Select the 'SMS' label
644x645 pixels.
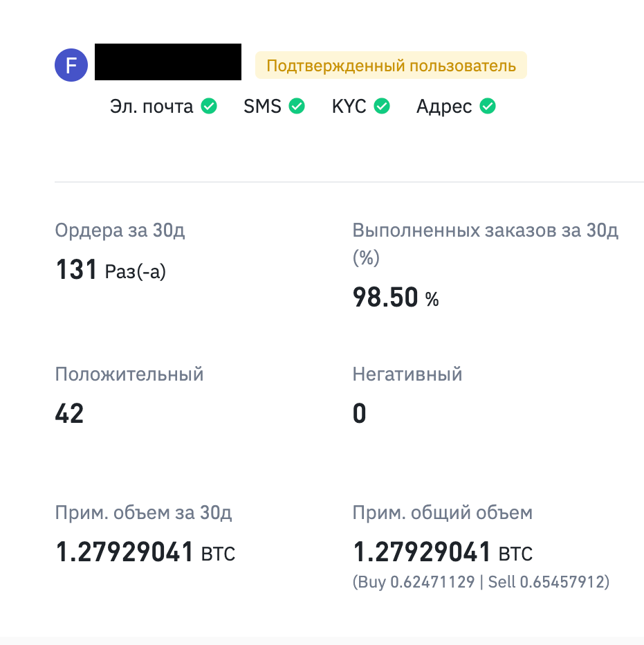point(262,106)
